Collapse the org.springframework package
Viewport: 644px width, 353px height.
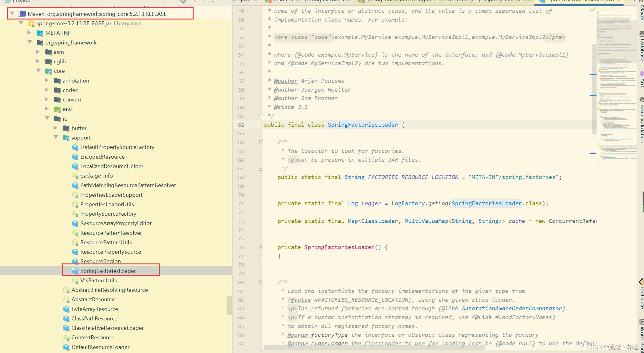click(x=30, y=42)
